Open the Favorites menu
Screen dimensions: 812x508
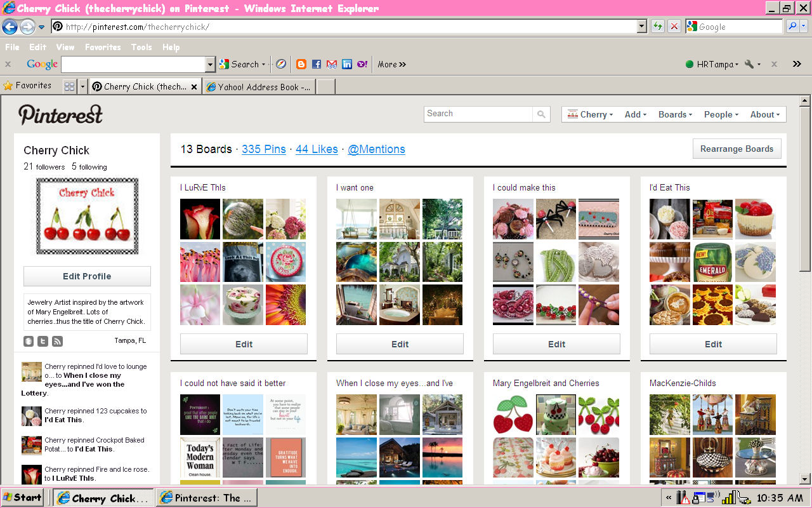pos(103,47)
